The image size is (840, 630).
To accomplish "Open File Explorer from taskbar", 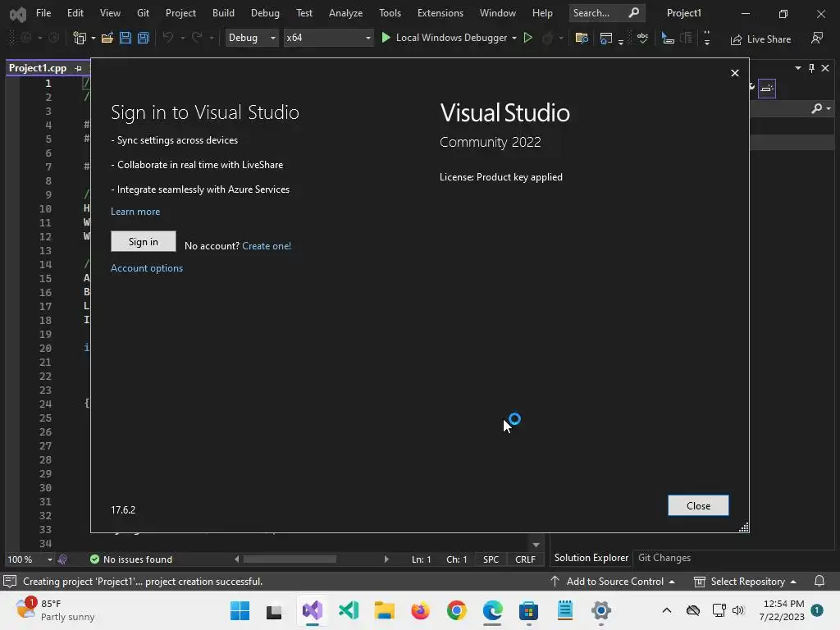I will pyautogui.click(x=384, y=610).
